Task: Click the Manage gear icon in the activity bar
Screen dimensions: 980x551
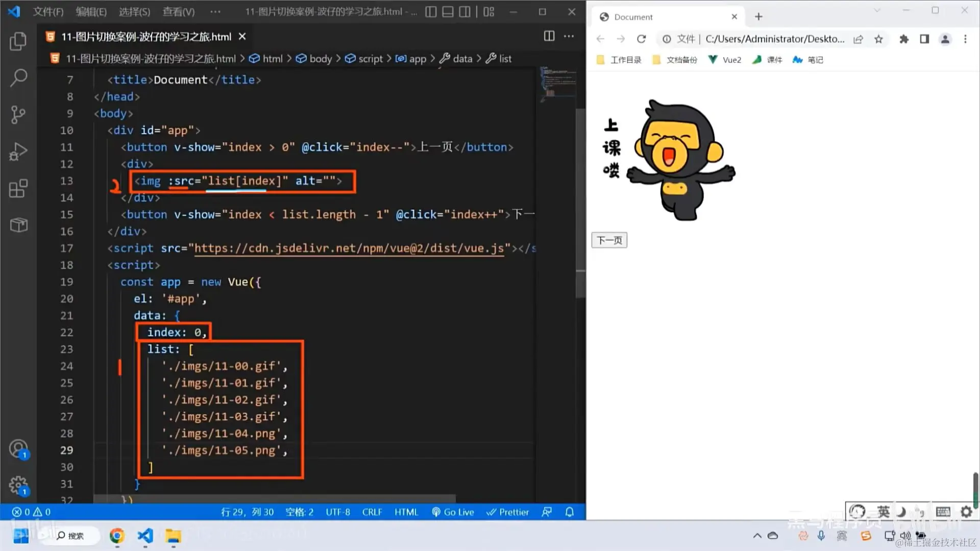Action: [18, 485]
